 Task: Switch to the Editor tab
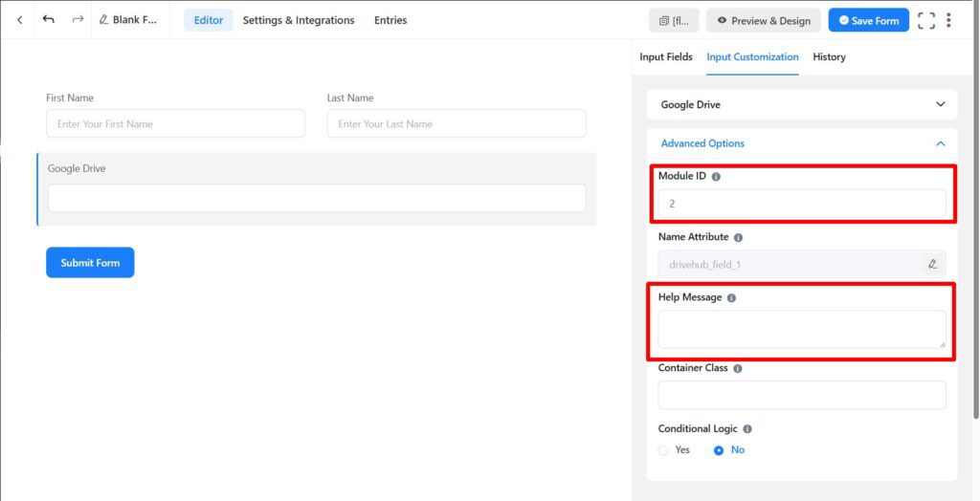208,20
